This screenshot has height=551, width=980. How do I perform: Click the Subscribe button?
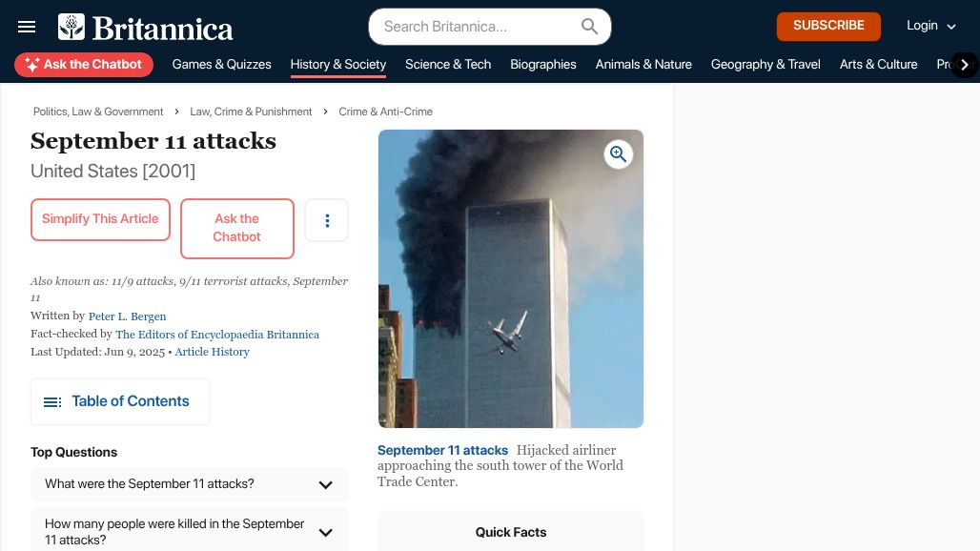pos(828,27)
